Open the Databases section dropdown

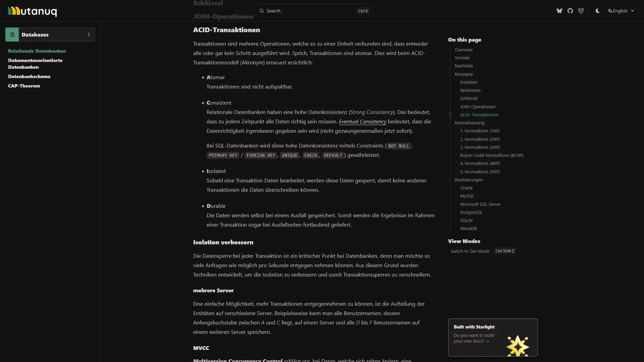click(x=89, y=35)
